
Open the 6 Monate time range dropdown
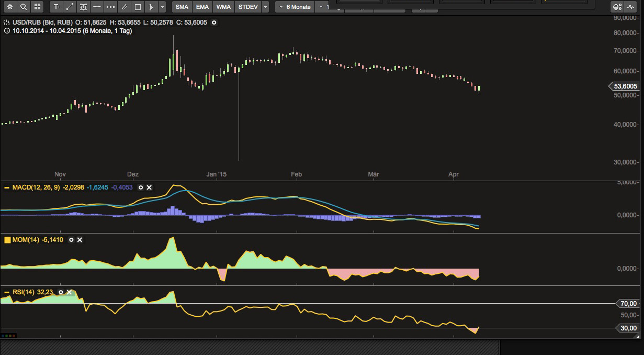coord(295,7)
